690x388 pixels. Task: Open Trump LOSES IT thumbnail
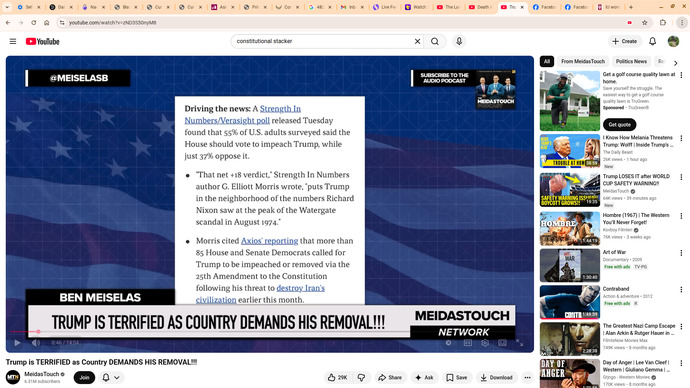tap(570, 190)
